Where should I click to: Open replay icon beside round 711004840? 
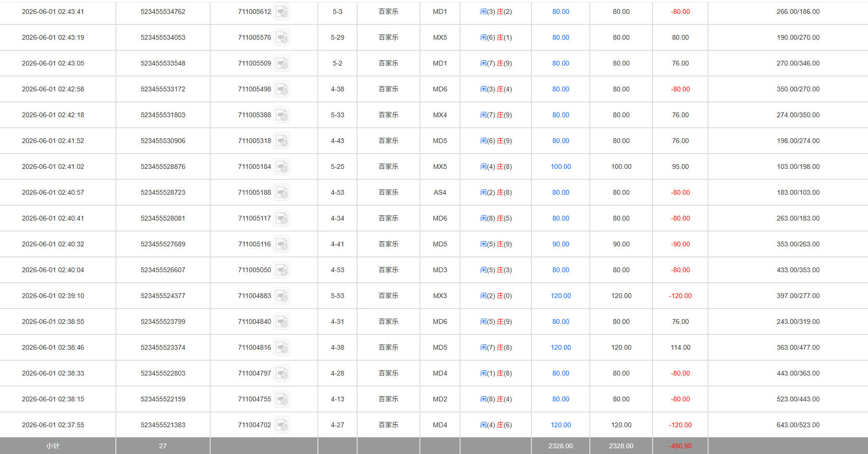click(282, 322)
